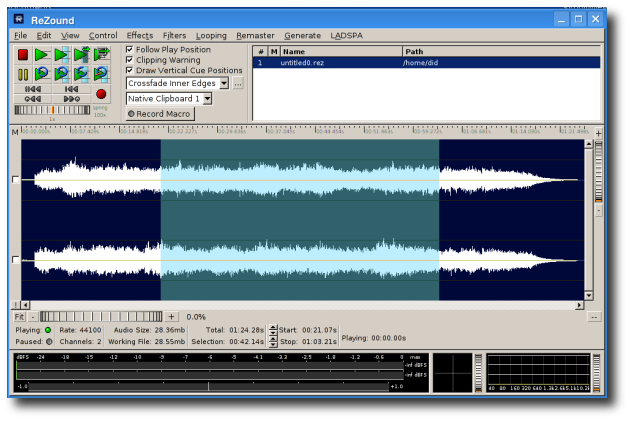Click the zoom in plus button
The height and width of the screenshot is (421, 630).
click(x=171, y=317)
